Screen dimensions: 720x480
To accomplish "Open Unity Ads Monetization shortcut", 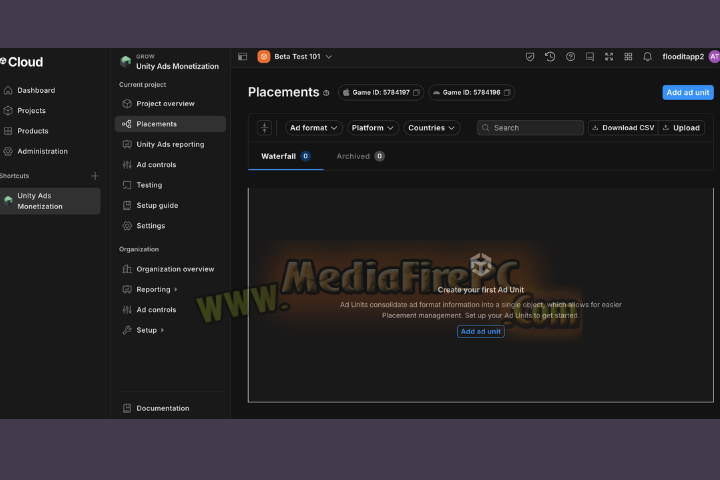I will [50, 201].
